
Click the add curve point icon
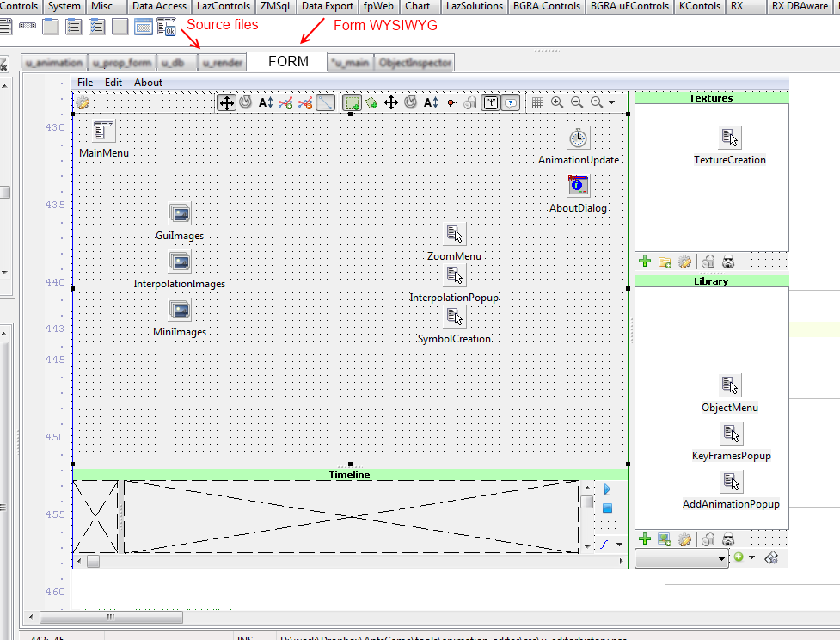coord(285,102)
